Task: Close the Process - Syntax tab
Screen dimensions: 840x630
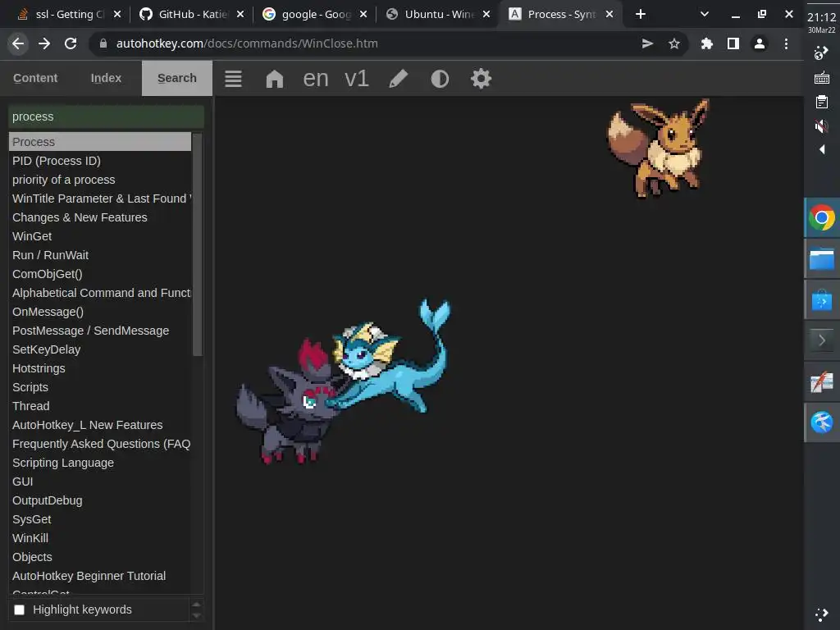Action: [x=609, y=15]
